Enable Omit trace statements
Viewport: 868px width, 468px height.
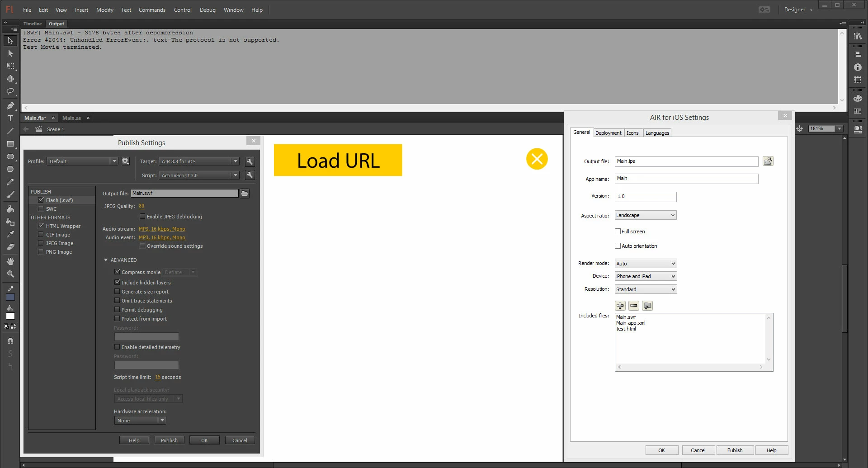pyautogui.click(x=118, y=300)
